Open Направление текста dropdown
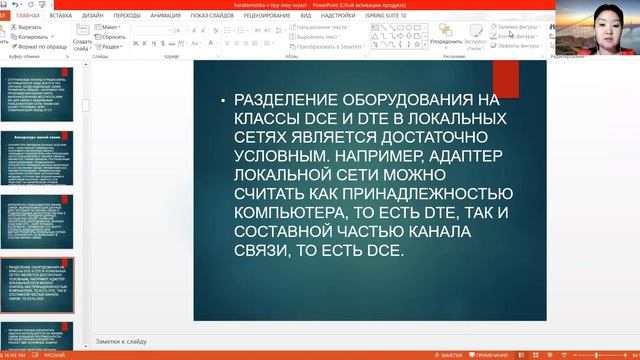Image resolution: width=640 pixels, height=360 pixels. pyautogui.click(x=320, y=27)
